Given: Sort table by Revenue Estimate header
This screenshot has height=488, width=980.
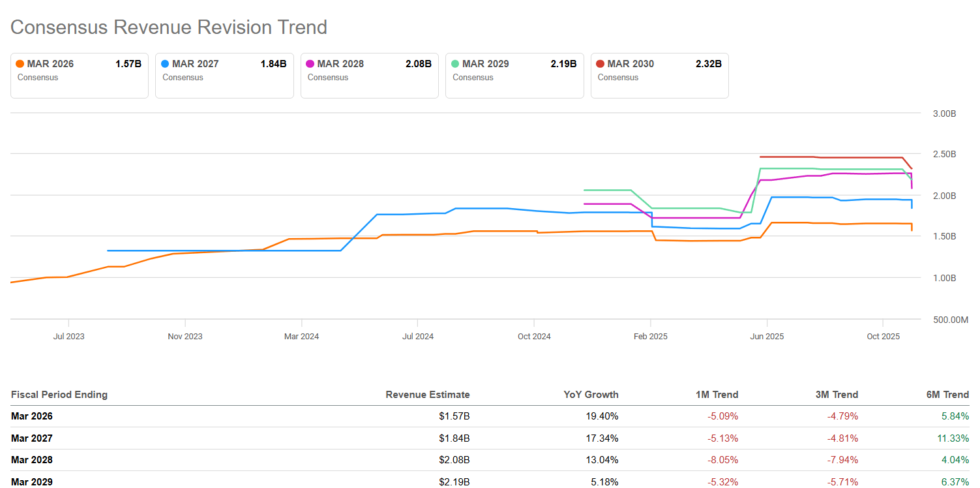Looking at the screenshot, I should pos(427,394).
